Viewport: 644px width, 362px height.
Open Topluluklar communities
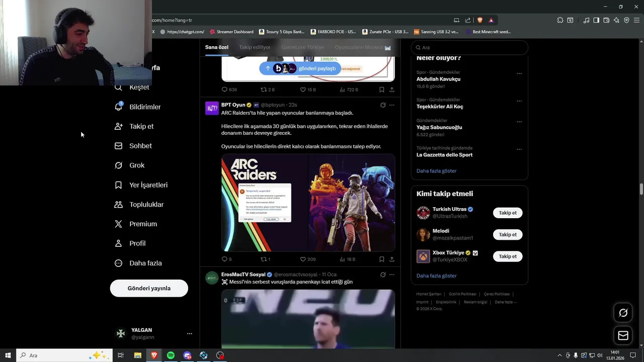pyautogui.click(x=139, y=205)
